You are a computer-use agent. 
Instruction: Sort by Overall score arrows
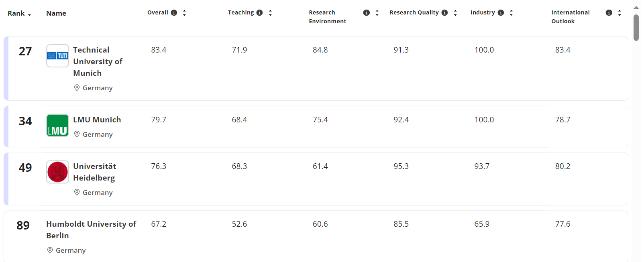(184, 13)
